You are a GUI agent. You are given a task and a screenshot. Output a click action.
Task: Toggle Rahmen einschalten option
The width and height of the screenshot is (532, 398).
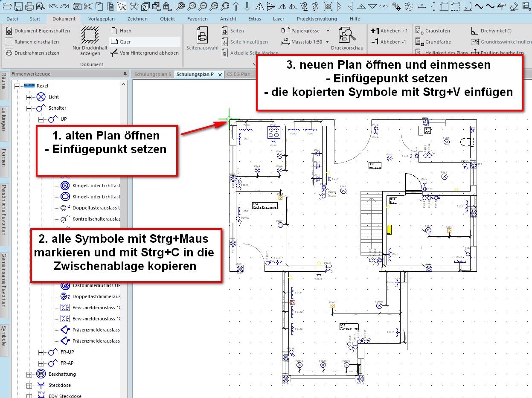pyautogui.click(x=32, y=42)
